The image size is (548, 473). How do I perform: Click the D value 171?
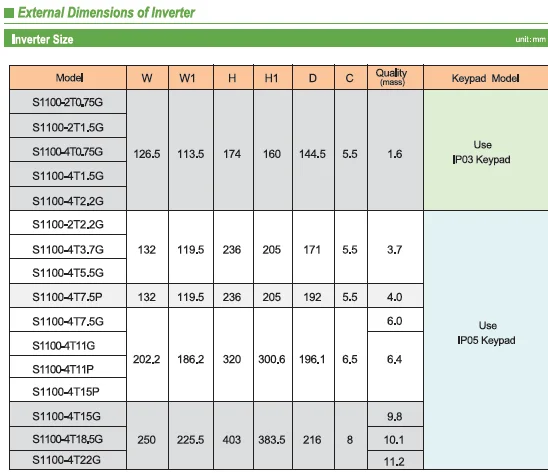tap(312, 250)
